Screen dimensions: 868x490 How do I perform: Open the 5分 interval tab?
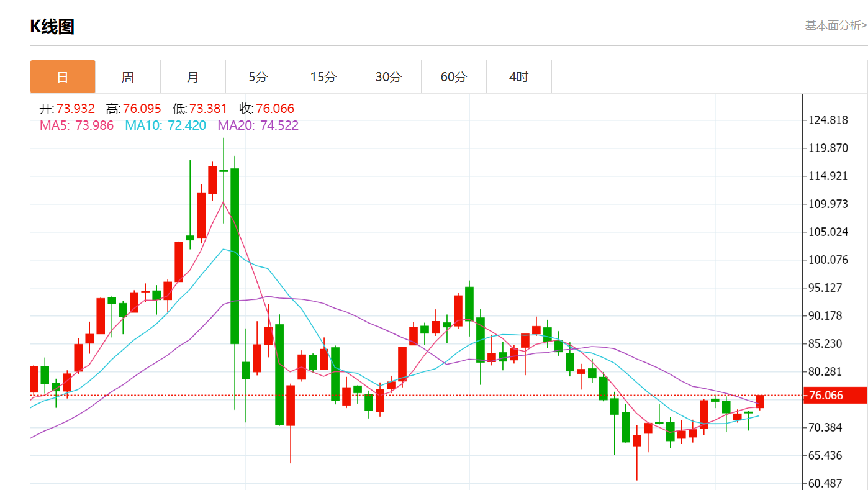[x=258, y=77]
